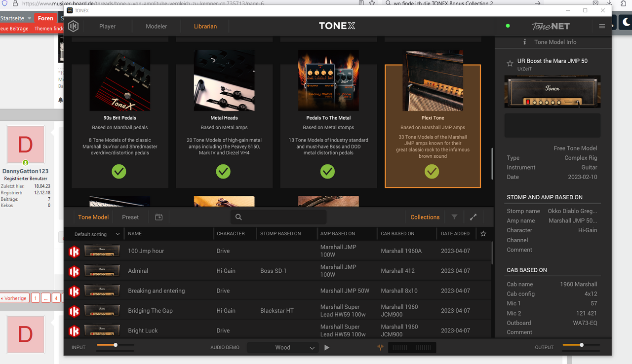This screenshot has height=364, width=632.
Task: Select 'Breaking and entering' tone name
Action: point(157,291)
